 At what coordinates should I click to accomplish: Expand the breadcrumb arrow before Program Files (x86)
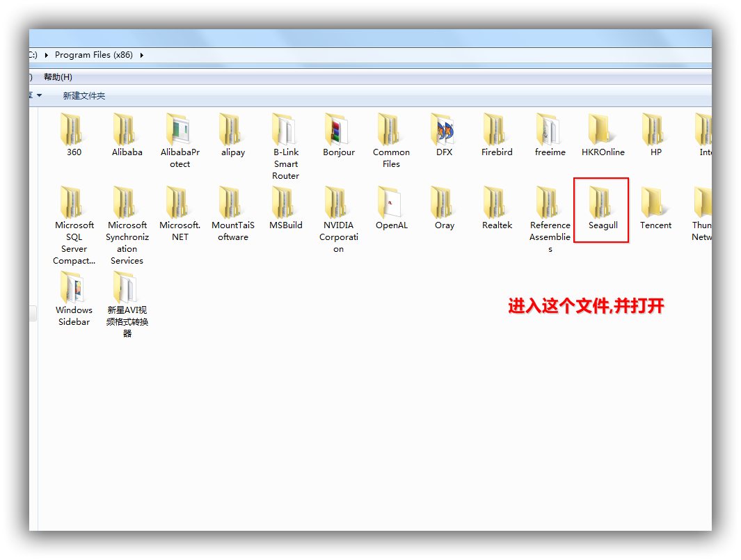[47, 55]
